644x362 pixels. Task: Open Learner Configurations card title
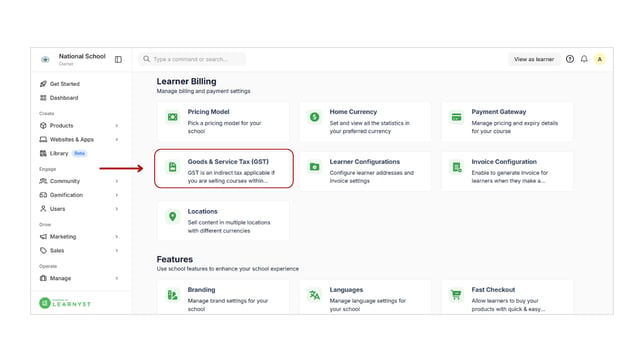[365, 161]
